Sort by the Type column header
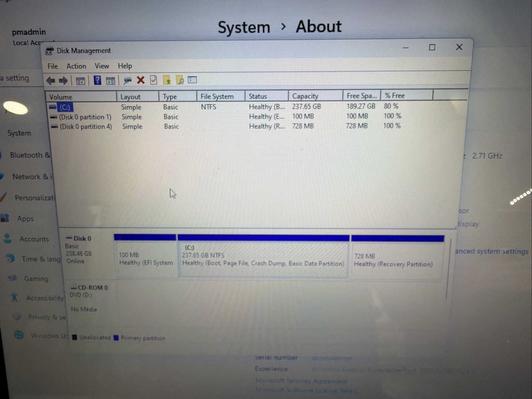532x399 pixels. [178, 97]
